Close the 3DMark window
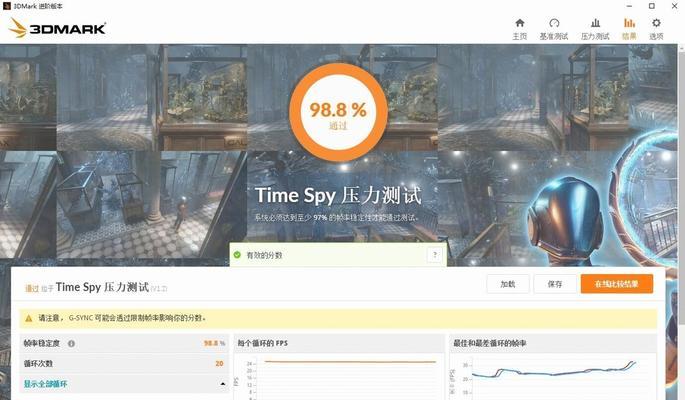This screenshot has height=400, width=685. (674, 6)
